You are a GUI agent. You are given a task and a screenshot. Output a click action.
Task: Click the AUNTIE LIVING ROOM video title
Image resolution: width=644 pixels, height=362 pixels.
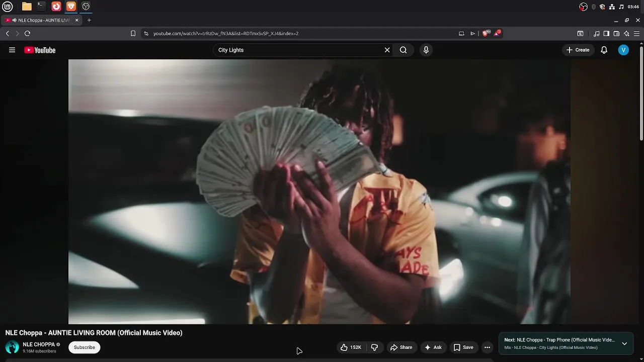click(94, 333)
